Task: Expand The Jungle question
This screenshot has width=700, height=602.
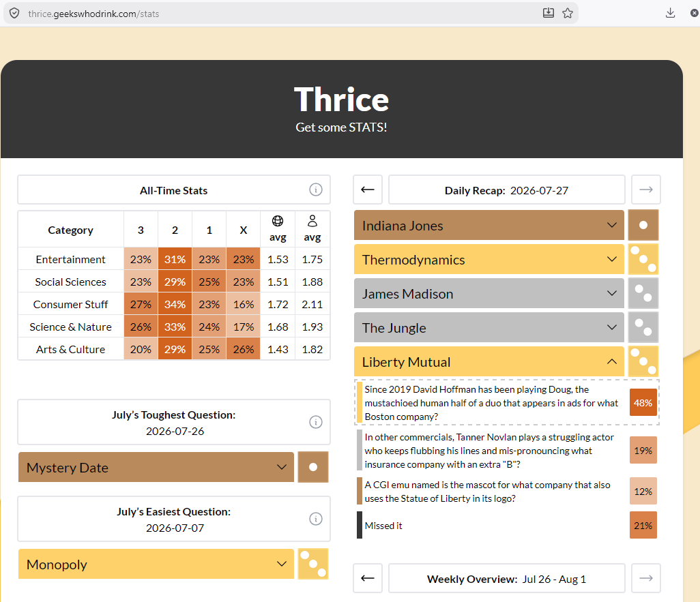Action: (x=488, y=327)
